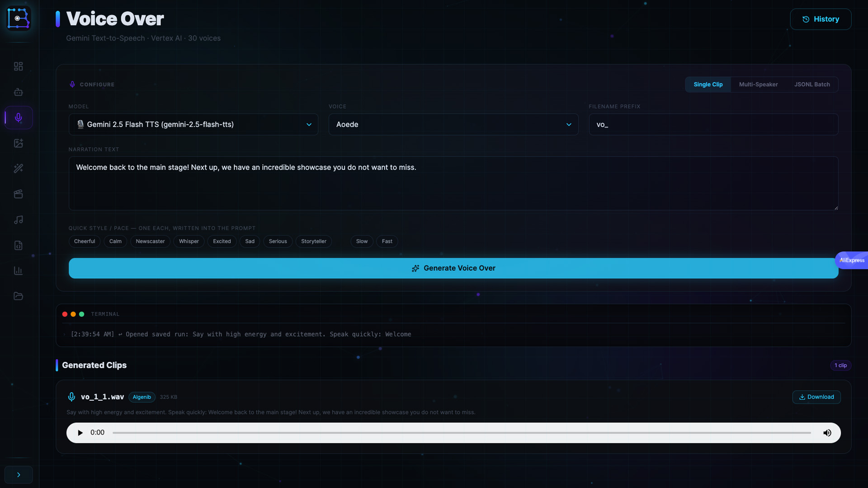Click the yellow terminal dot
This screenshot has height=488, width=868.
click(x=73, y=314)
